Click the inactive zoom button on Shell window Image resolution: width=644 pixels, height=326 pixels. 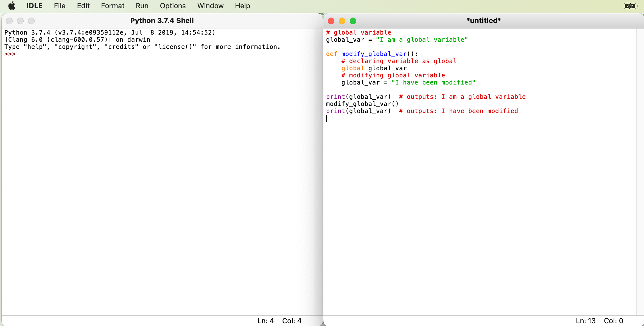[31, 21]
